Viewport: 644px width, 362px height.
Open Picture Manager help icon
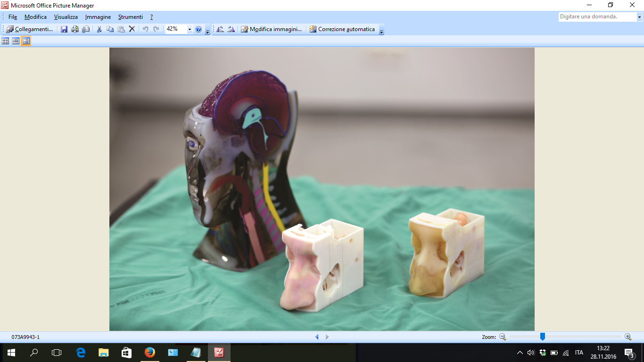tap(198, 29)
